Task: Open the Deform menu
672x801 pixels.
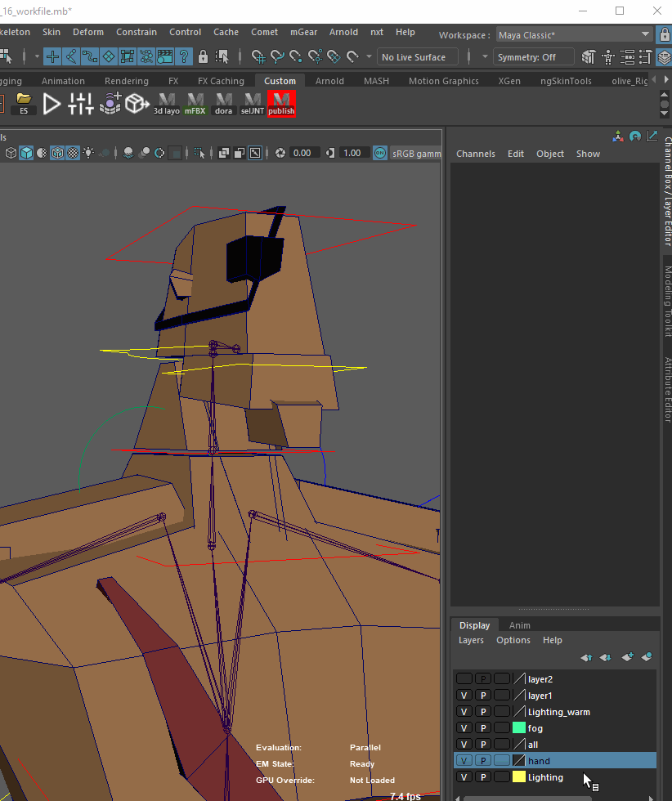Action: 88,32
